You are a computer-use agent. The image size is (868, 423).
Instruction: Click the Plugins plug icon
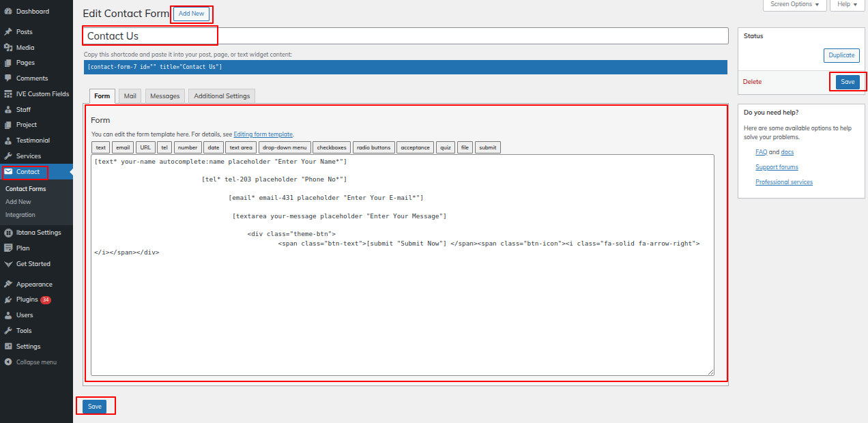click(8, 300)
